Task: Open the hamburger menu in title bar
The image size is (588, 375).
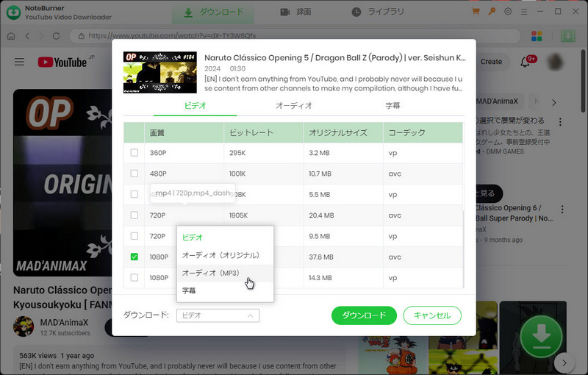Action: tap(524, 12)
